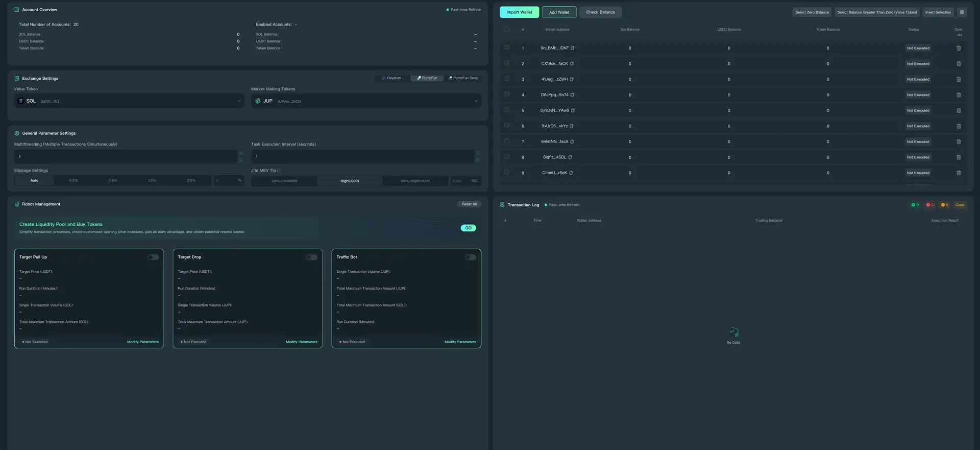
Task: Delete wallet 8iqfit...4SBL using its trash icon
Action: tap(958, 157)
